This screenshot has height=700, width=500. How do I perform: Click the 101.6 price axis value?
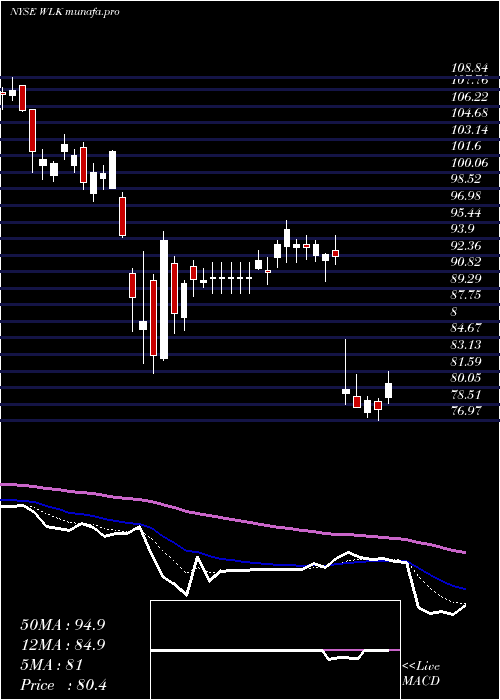click(466, 146)
